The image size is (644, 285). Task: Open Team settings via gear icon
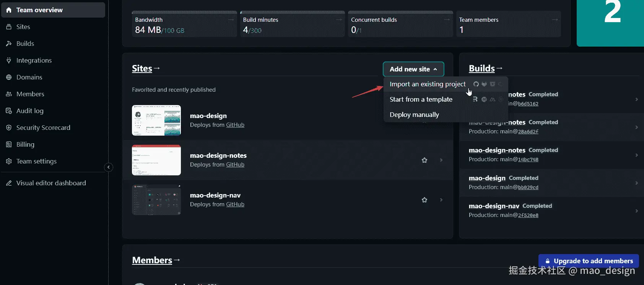pyautogui.click(x=9, y=161)
